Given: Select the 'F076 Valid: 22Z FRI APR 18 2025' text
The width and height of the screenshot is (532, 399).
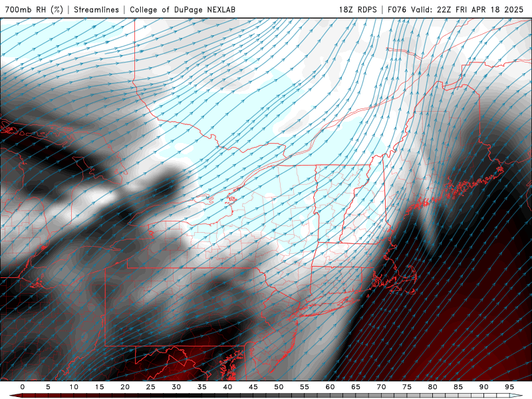Looking at the screenshot, I should [456, 9].
